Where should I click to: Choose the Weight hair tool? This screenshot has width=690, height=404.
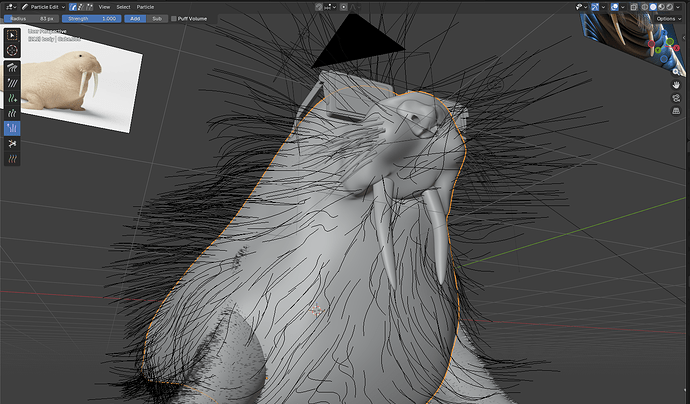12,158
